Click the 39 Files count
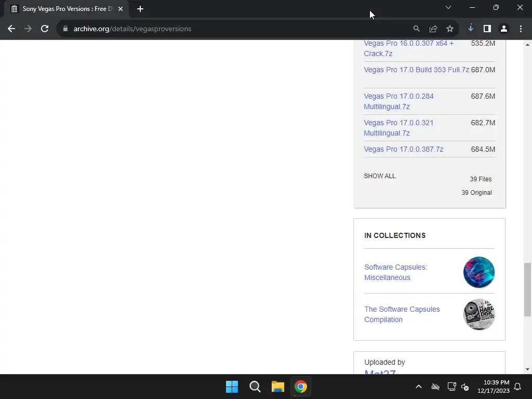The image size is (532, 399). point(481,179)
